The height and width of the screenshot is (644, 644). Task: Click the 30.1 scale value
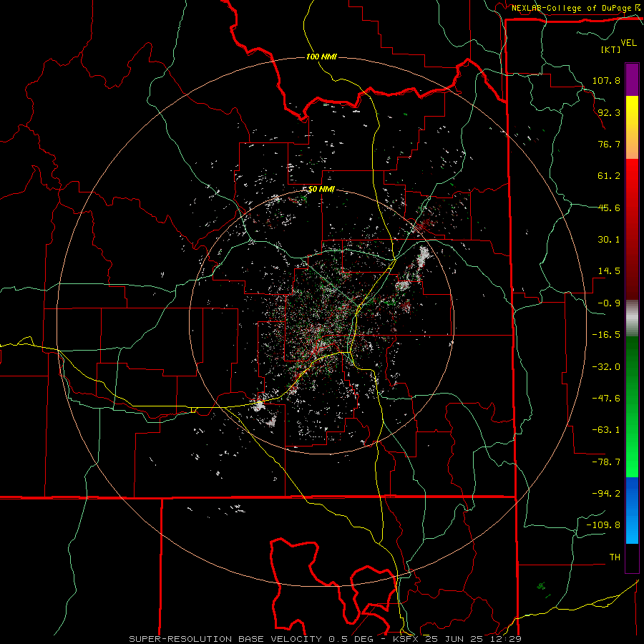[609, 240]
